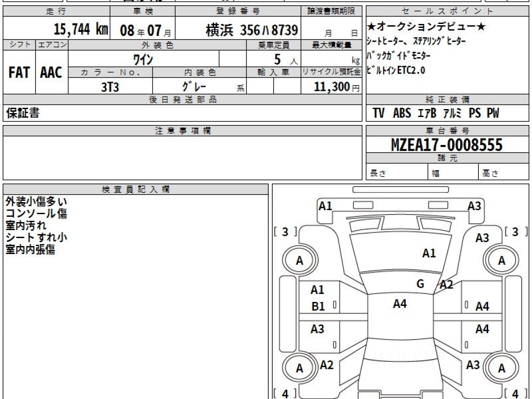532x399 pixels.
Task: Select recycle deposit 11,300円
Action: (x=337, y=87)
